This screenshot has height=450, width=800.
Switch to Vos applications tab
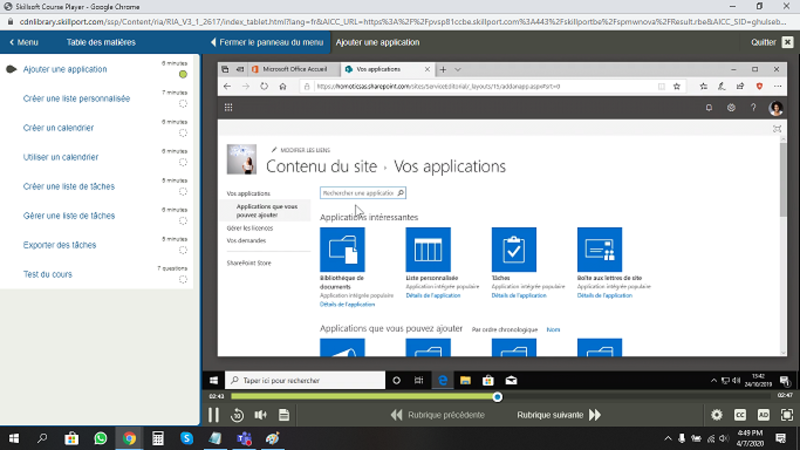click(386, 69)
